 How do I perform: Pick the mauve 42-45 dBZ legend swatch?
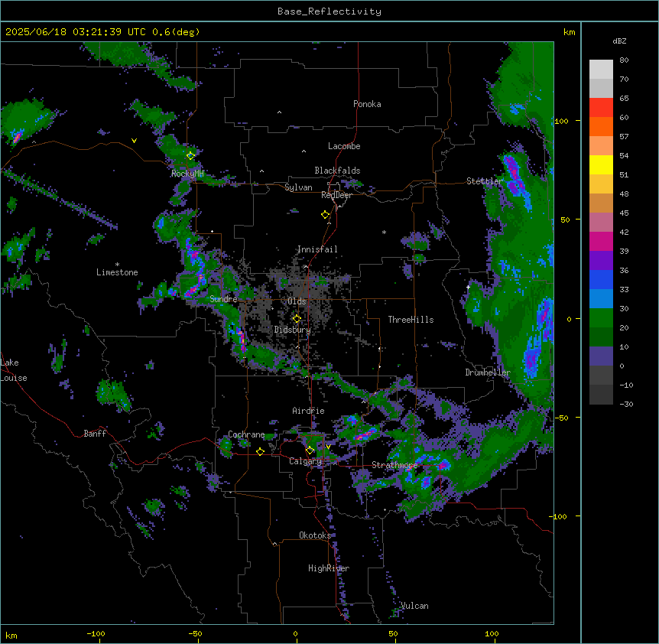click(x=601, y=223)
